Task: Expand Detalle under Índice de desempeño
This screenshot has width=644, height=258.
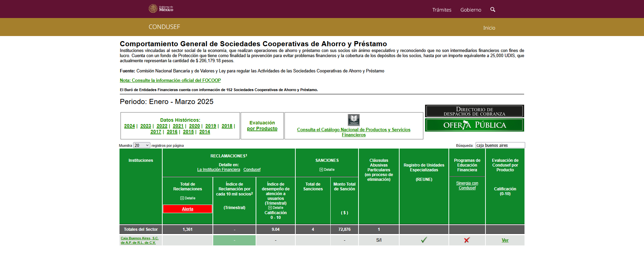Action: click(x=276, y=208)
